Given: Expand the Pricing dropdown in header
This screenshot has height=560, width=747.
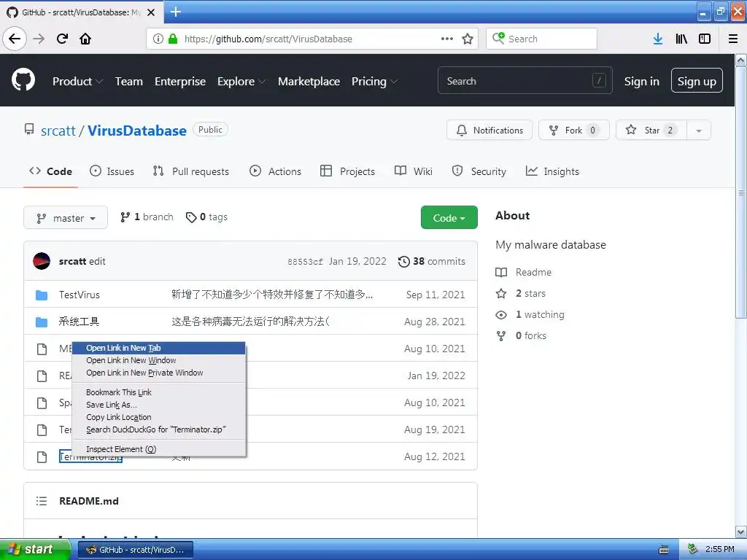Looking at the screenshot, I should tap(374, 82).
